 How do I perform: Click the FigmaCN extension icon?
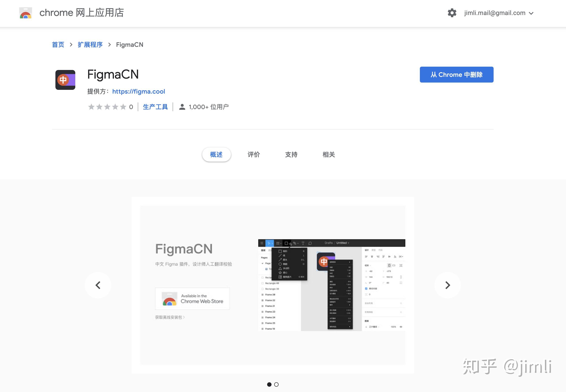pos(65,80)
